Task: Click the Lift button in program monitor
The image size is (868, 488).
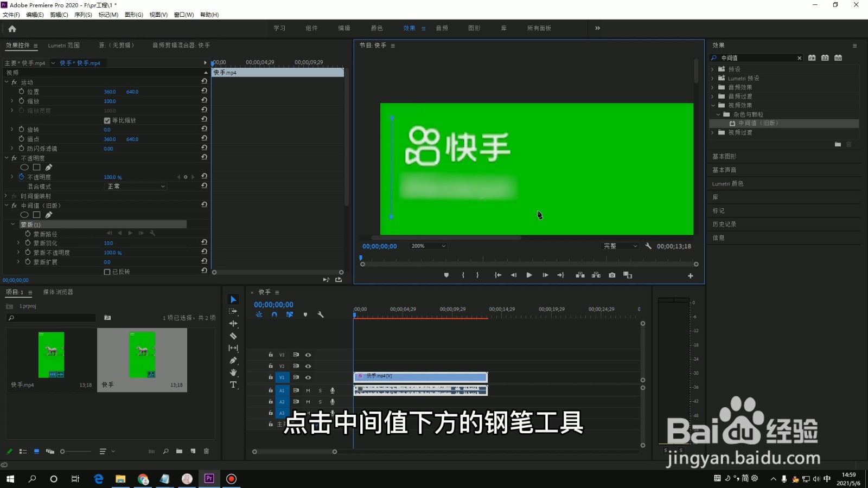Action: pyautogui.click(x=580, y=275)
